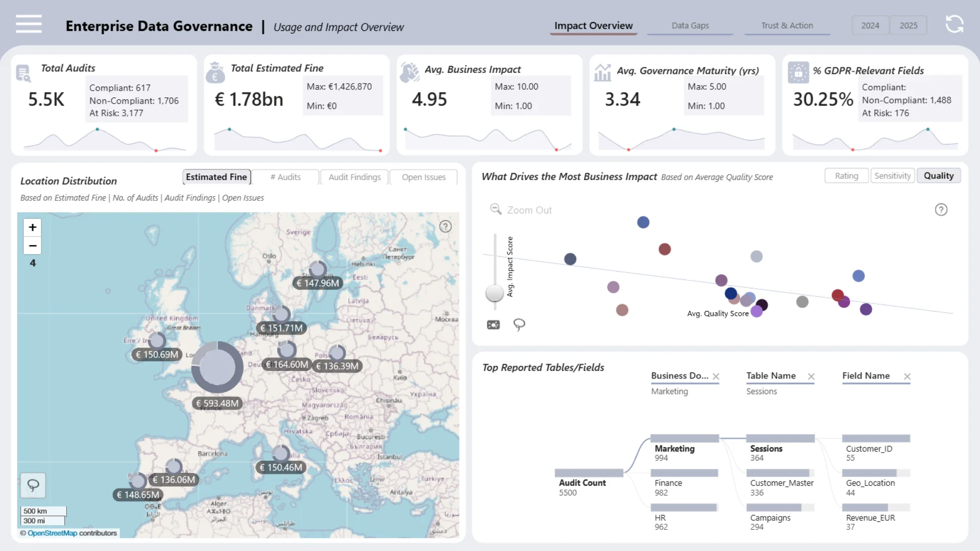Toggle the 2025 year filter
The height and width of the screenshot is (551, 980).
tap(908, 26)
